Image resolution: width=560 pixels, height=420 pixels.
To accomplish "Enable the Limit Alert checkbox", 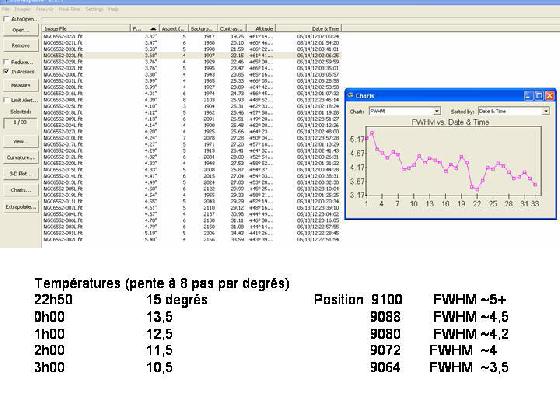I will coord(6,100).
